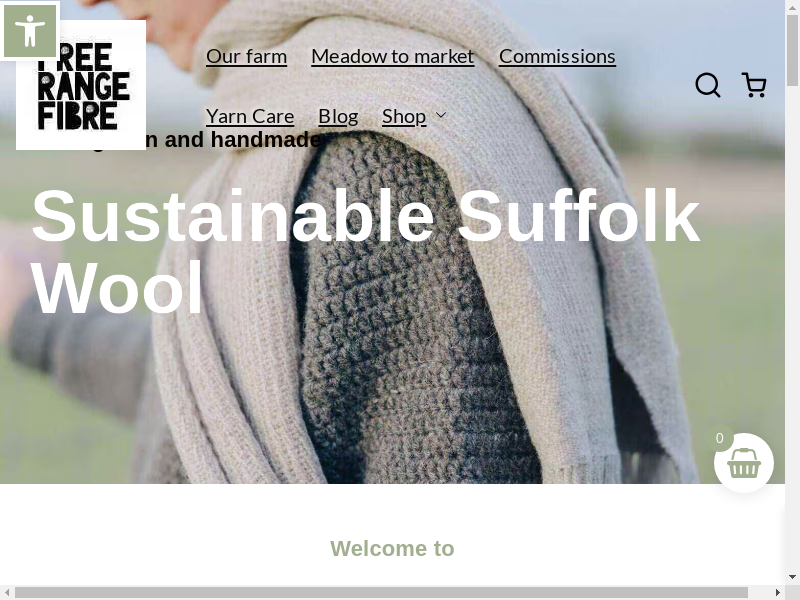Click the scroll left arrow

[x=7, y=592]
